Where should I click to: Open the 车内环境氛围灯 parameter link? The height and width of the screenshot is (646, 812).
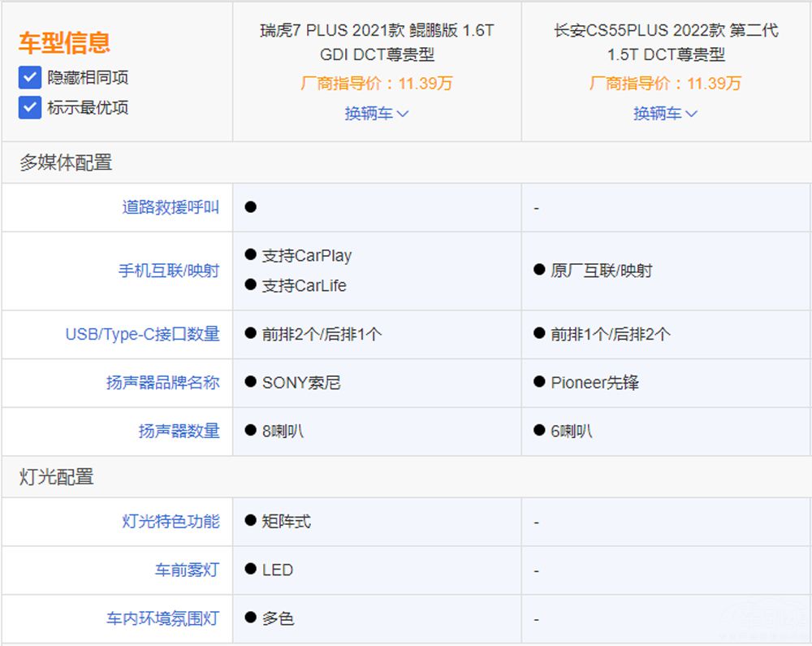162,618
